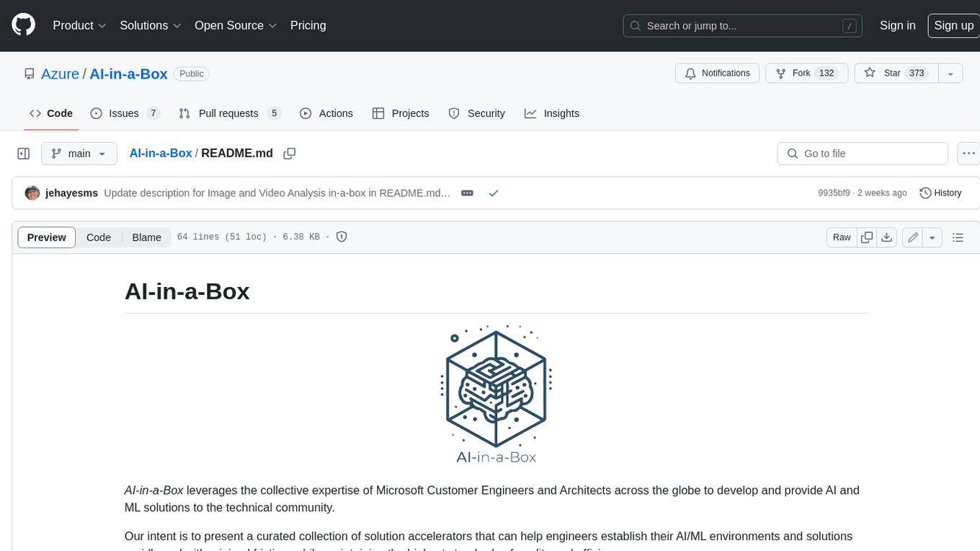
Task: Expand the Open Source menu
Action: 236,25
